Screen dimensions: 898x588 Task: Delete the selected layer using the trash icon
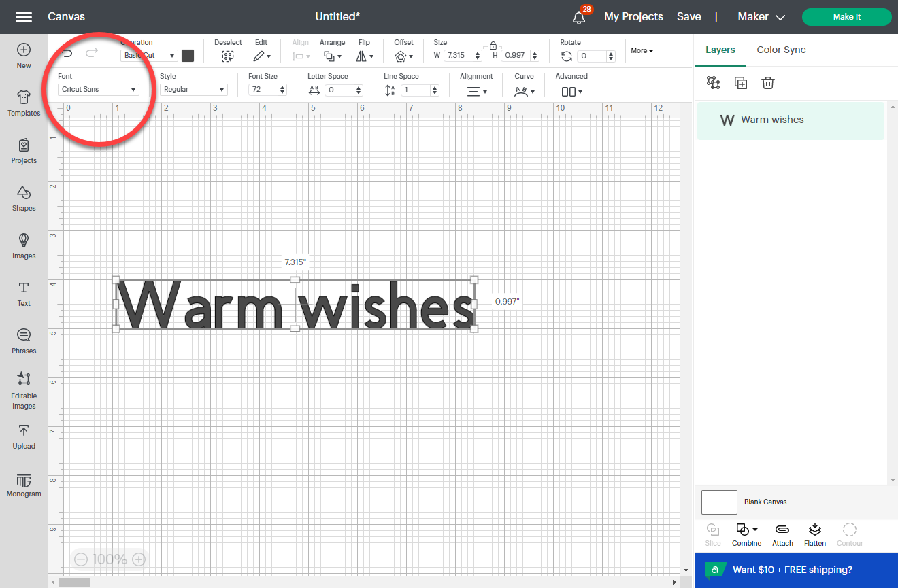coord(768,82)
